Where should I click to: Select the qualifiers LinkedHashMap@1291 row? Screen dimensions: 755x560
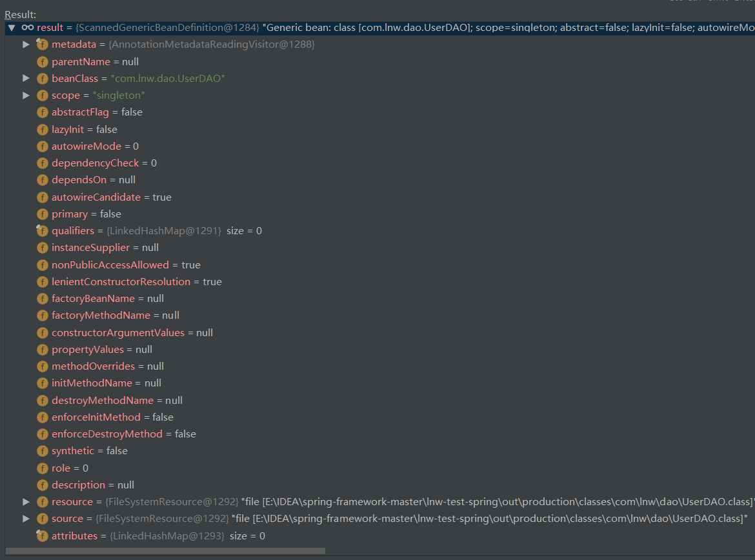[157, 231]
